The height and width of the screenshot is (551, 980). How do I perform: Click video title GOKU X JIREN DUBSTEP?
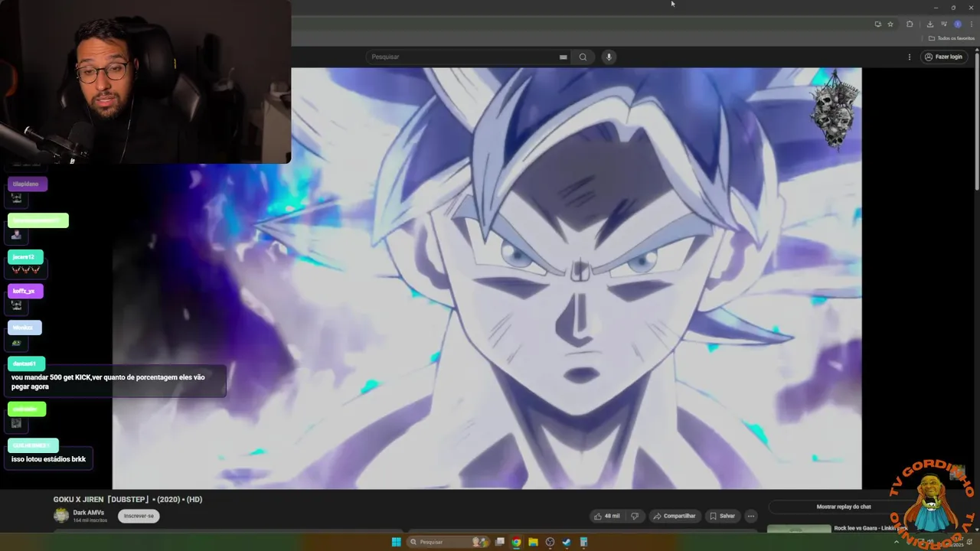tap(128, 499)
